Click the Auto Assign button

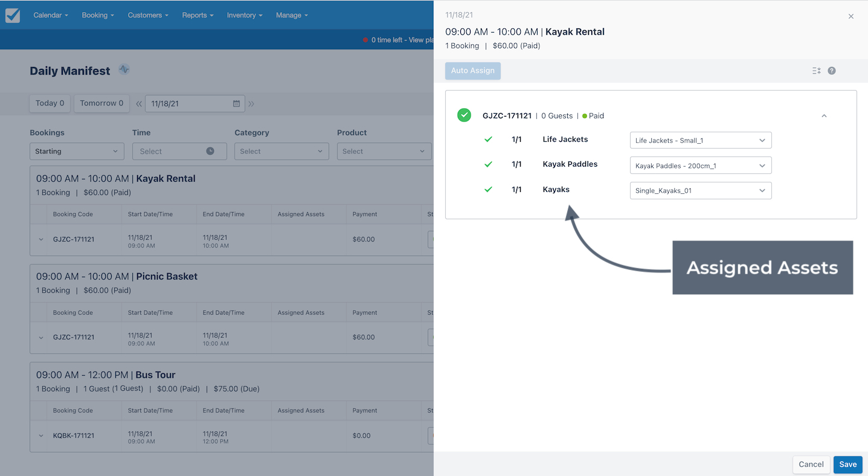pyautogui.click(x=473, y=71)
